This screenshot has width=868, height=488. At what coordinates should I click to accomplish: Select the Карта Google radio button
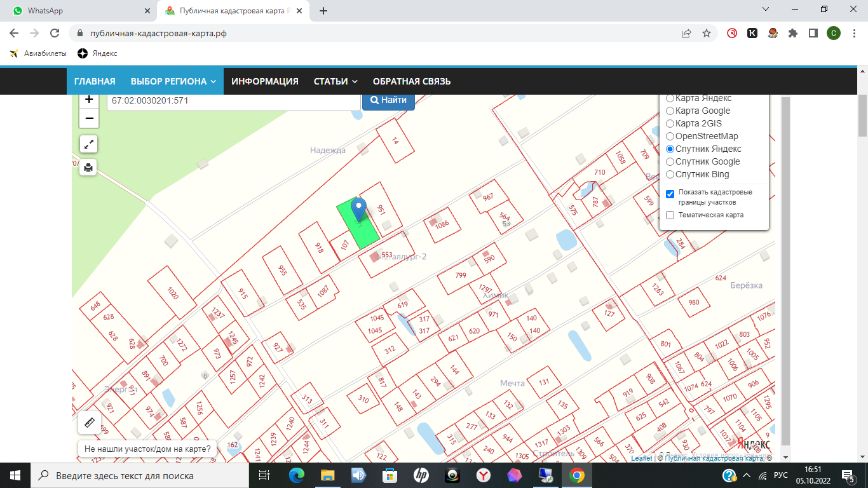[670, 111]
